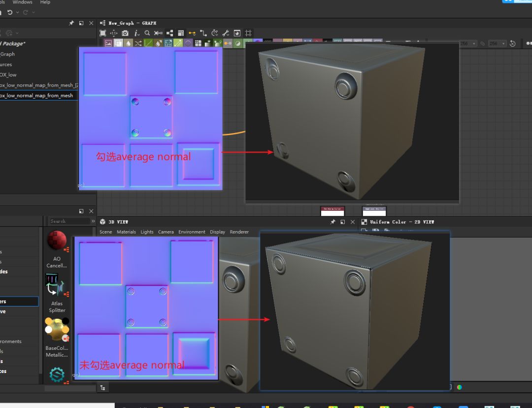
Task: Add a Grayscale Conversion node
Action: [228, 43]
